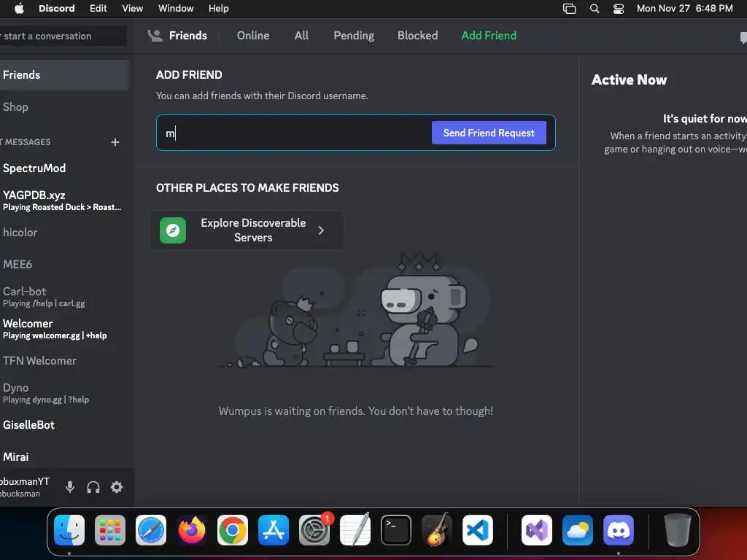Open Terminal from the dock
747x560 pixels.
tap(396, 530)
